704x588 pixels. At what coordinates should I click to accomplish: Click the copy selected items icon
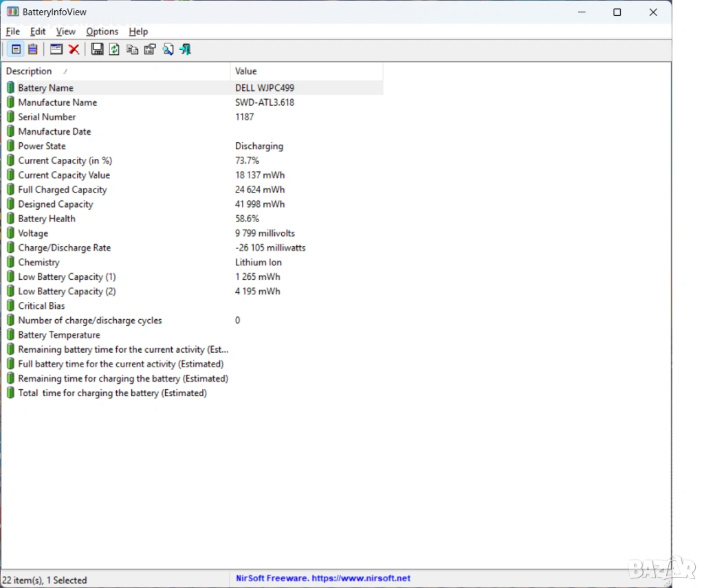coord(133,50)
